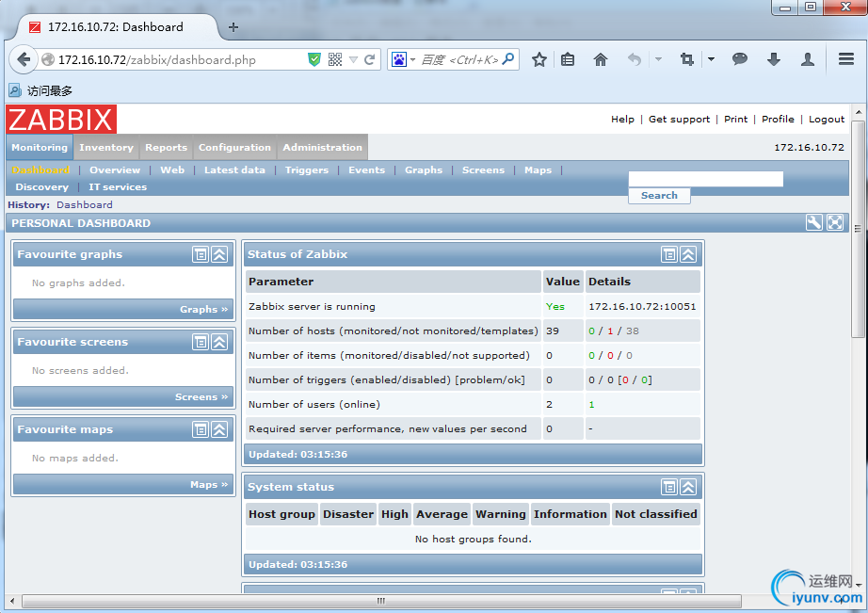Open the search engine selector dropdown arrow
Viewport: 868px width, 613px height.
[413, 59]
